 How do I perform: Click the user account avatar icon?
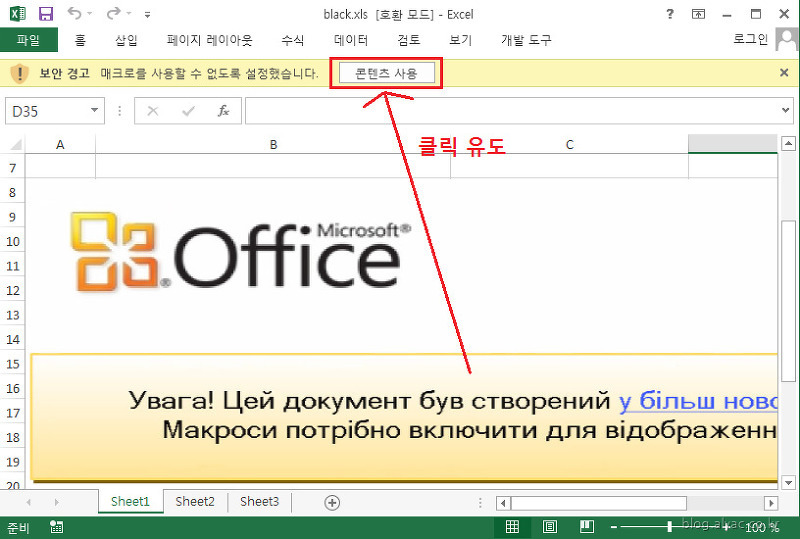(787, 39)
